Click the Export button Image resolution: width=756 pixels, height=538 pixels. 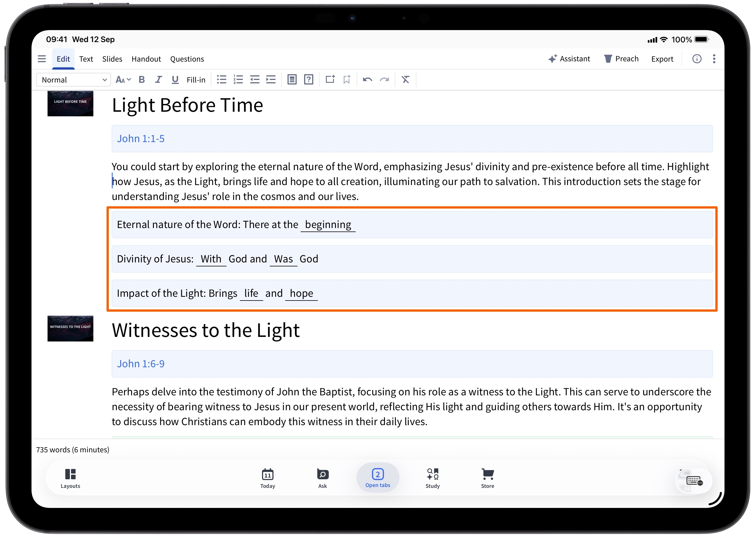click(662, 59)
